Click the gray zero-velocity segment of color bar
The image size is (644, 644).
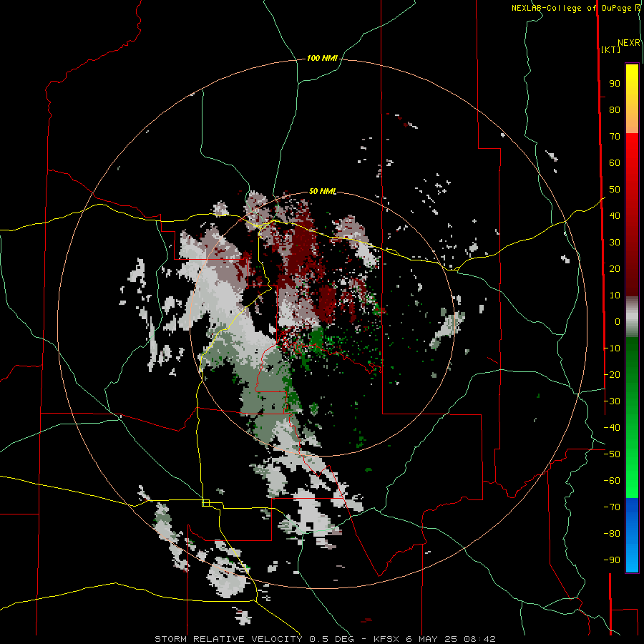coord(632,316)
